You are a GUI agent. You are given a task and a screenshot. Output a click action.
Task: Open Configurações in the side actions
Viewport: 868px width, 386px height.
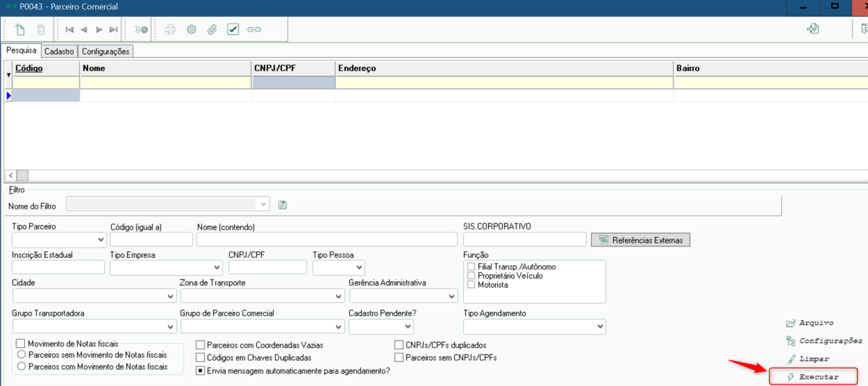[x=824, y=341]
